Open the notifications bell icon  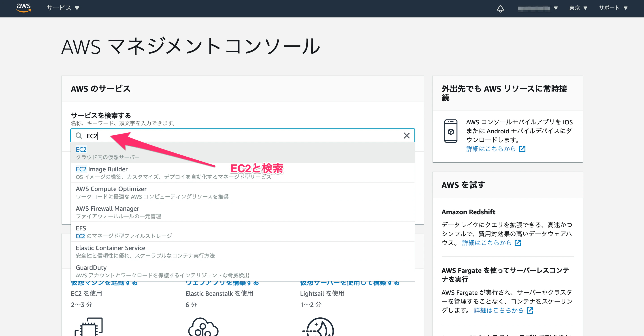[x=500, y=9]
